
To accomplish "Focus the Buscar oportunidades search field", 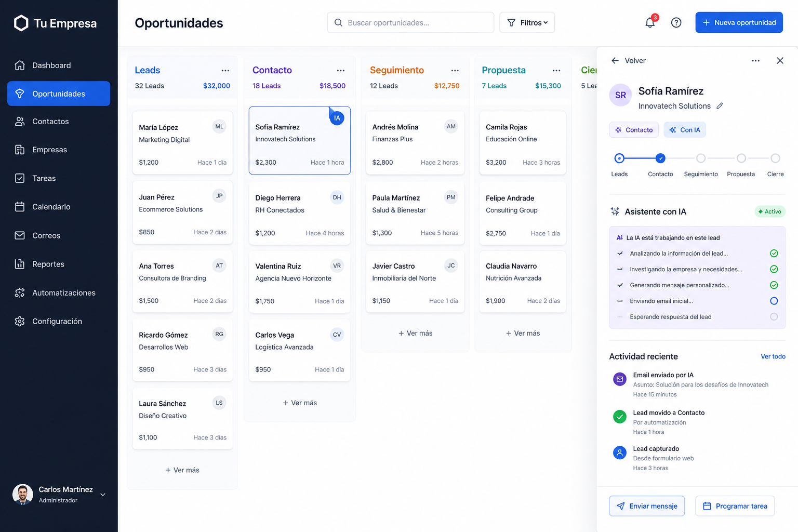I will click(x=410, y=22).
